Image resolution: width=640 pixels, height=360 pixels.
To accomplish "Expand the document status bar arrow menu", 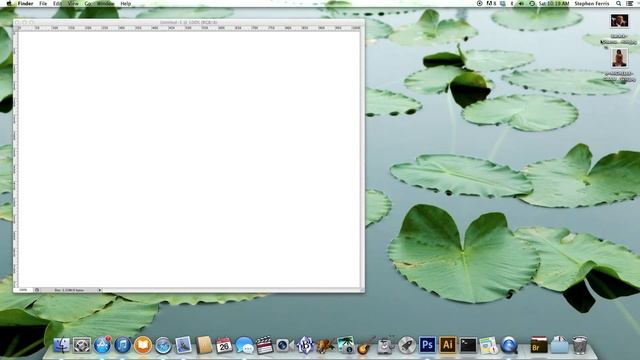I will [100, 290].
